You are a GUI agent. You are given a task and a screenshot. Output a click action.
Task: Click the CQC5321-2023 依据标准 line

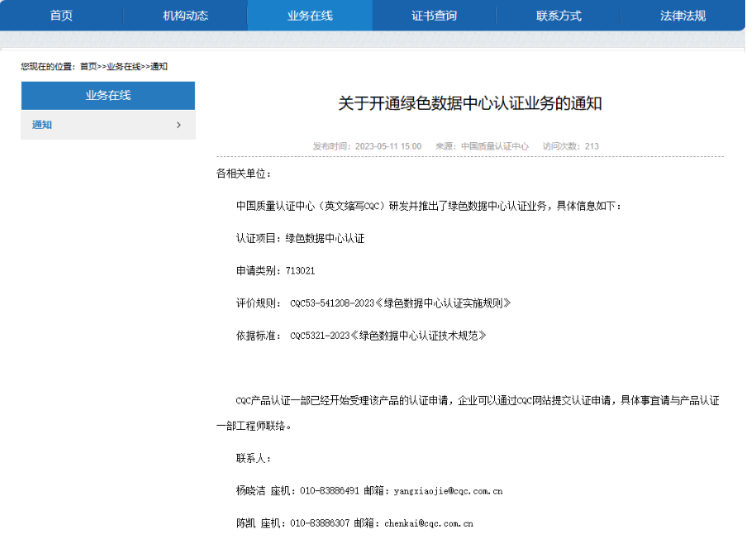point(388,336)
